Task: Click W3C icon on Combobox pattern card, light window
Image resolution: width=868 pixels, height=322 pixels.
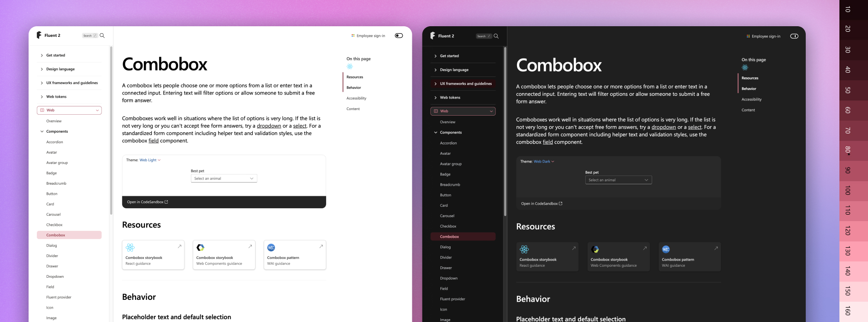Action: (x=271, y=247)
